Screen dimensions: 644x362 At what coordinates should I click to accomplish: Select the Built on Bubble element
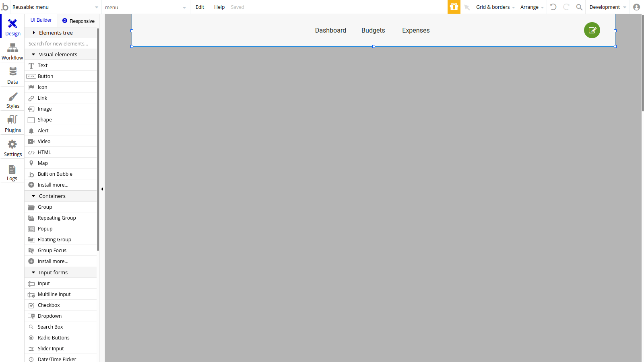[61, 174]
